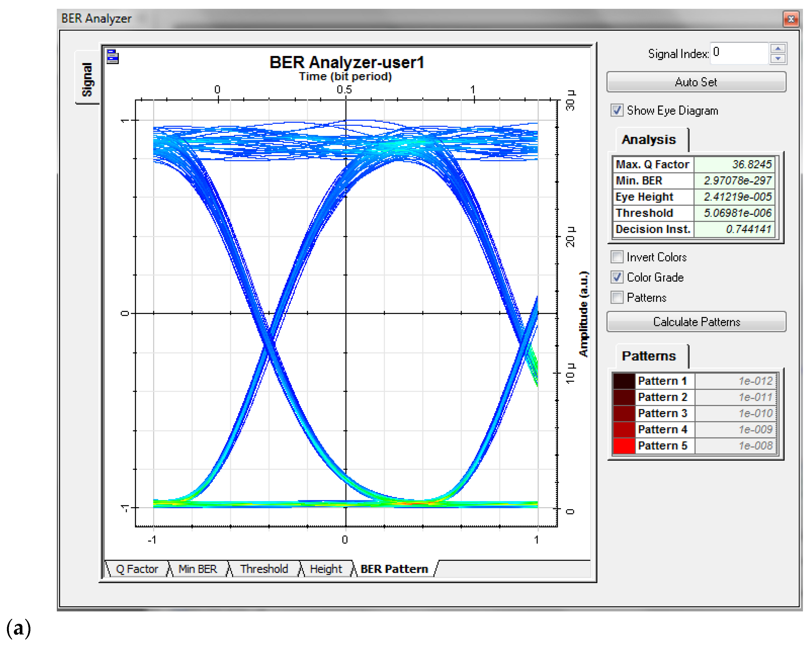
Task: Pick the Pattern 4 color swatch
Action: [624, 430]
